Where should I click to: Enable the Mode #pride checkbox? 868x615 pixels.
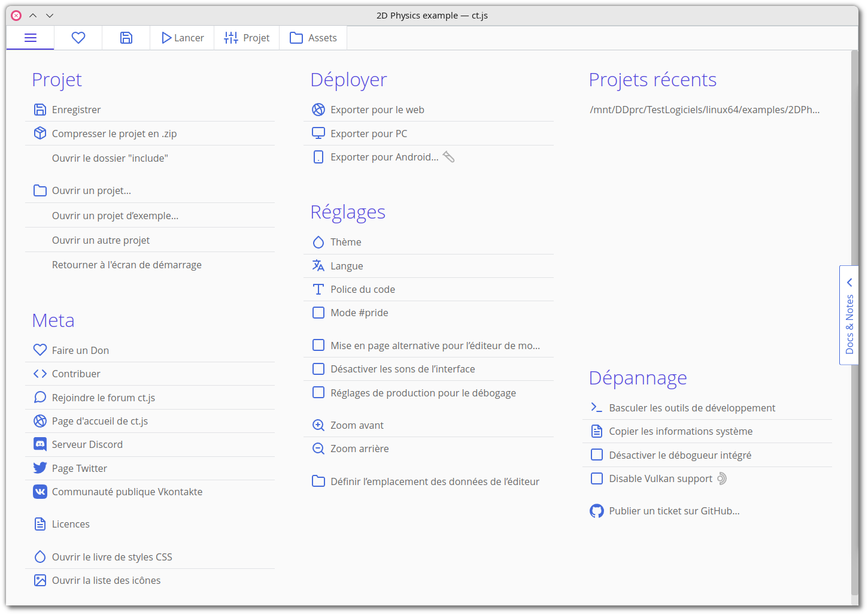click(318, 313)
